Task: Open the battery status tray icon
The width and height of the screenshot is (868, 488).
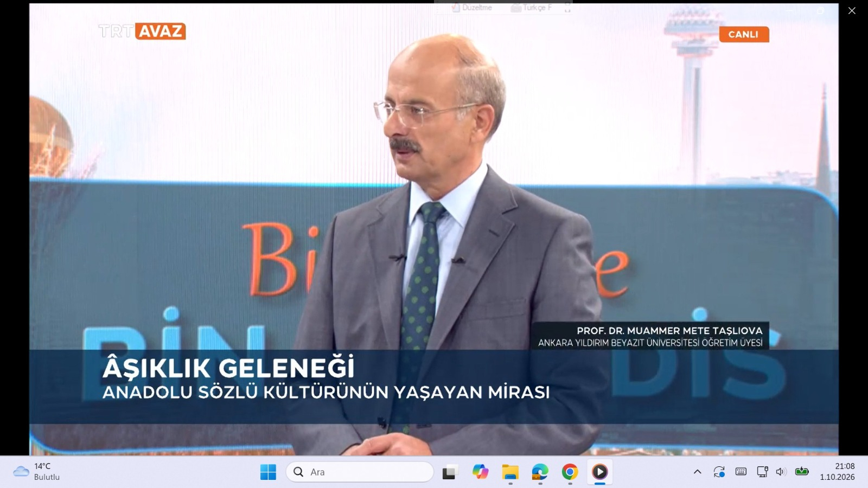Action: tap(802, 472)
